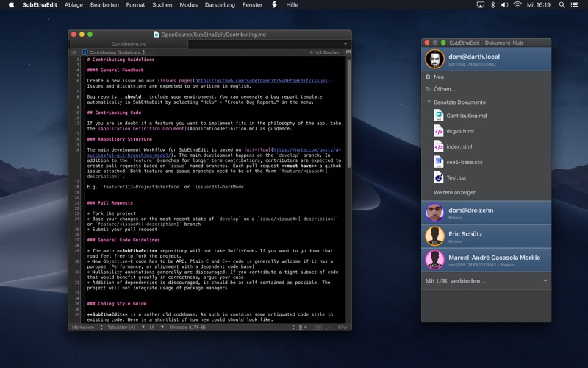The width and height of the screenshot is (588, 368).
Task: Click the Mi. 16:19 clock
Action: coord(538,5)
